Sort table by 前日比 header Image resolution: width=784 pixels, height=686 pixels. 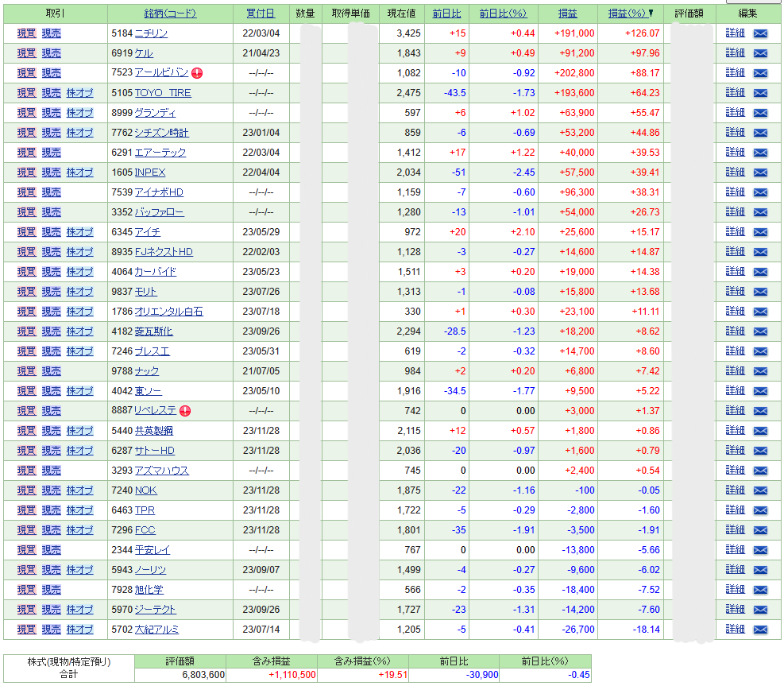point(446,14)
